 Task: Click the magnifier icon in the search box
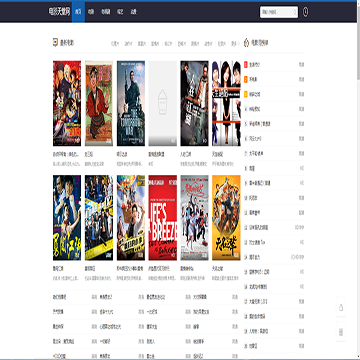point(294,12)
